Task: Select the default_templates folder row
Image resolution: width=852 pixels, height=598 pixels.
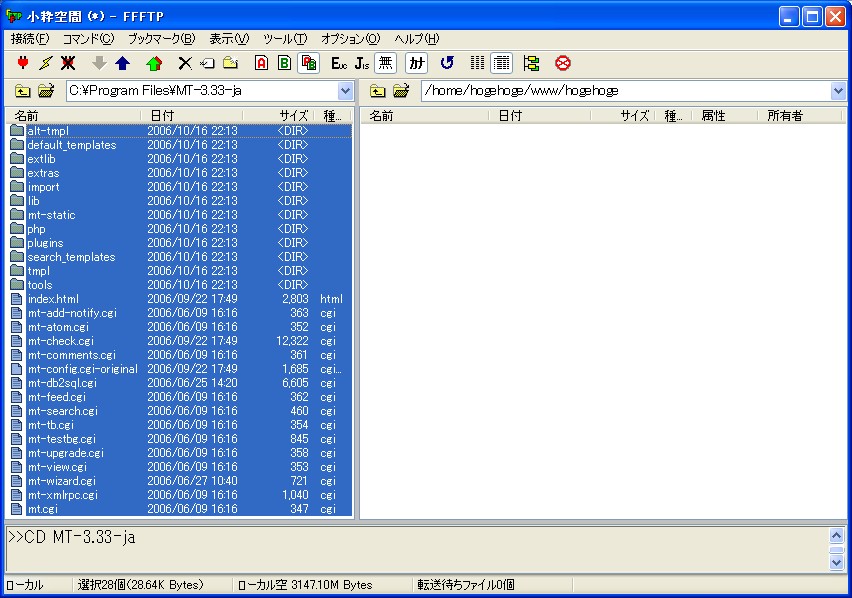Action: (x=180, y=145)
